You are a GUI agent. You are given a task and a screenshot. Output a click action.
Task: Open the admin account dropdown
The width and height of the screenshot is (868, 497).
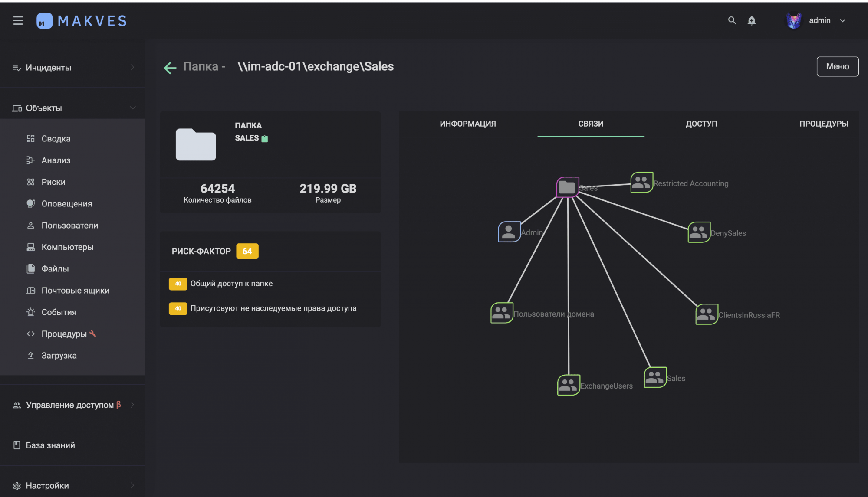tap(842, 20)
